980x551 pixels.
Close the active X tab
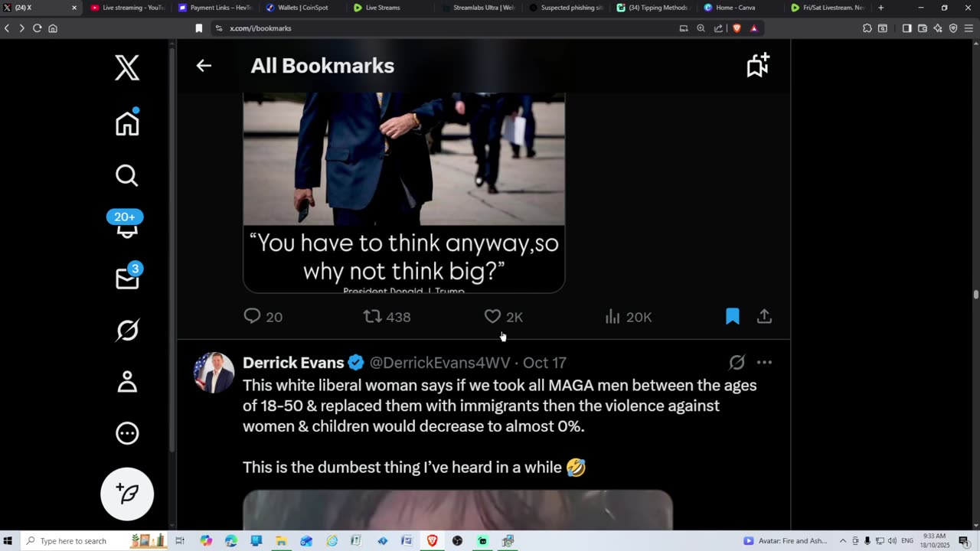tap(74, 8)
